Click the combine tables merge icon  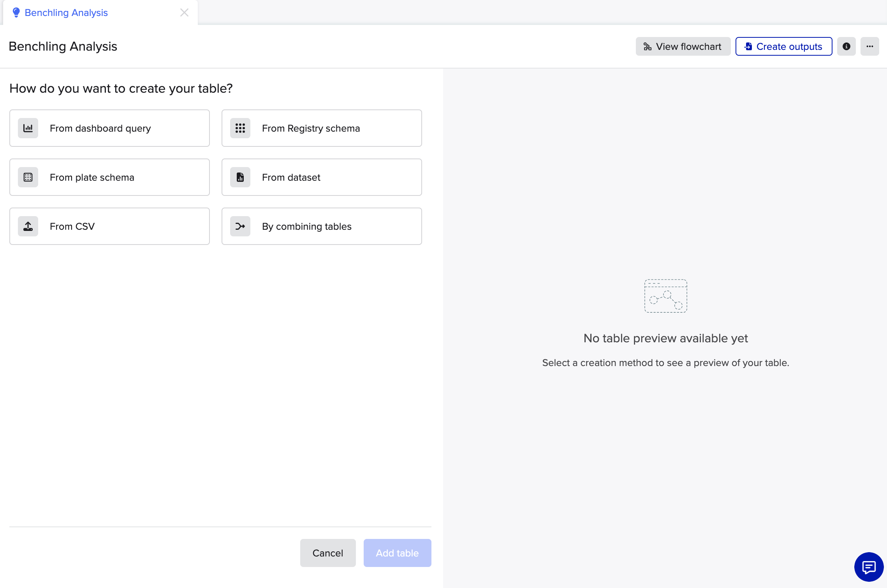[x=240, y=226]
